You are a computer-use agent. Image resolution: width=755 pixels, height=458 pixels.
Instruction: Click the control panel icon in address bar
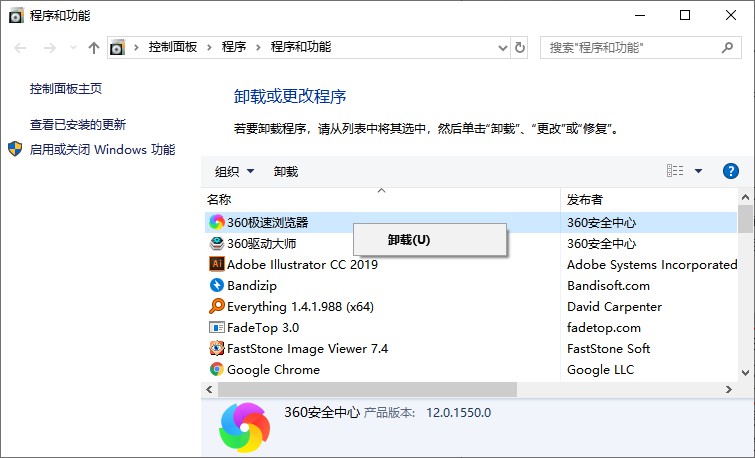coord(117,47)
